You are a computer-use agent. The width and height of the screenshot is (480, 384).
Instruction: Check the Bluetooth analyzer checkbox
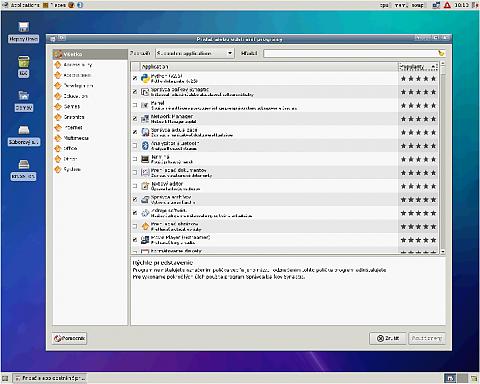tap(135, 146)
